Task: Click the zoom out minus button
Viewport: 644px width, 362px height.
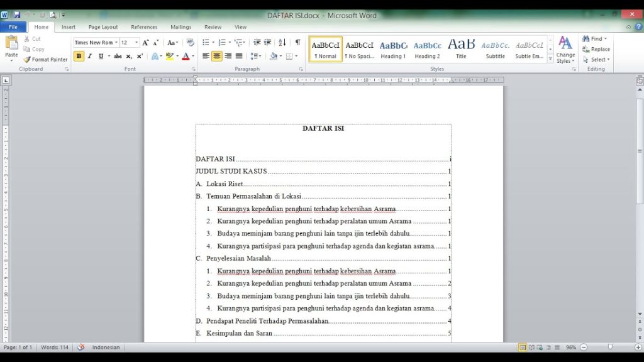Action: [583, 347]
